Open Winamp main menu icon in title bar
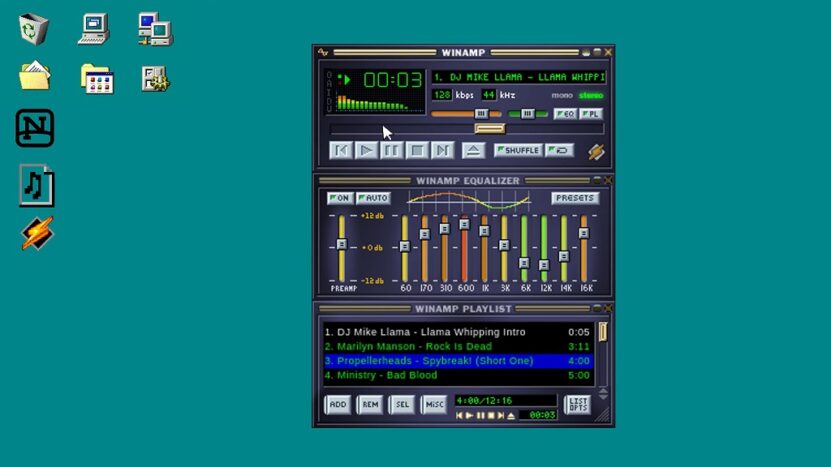 point(323,52)
